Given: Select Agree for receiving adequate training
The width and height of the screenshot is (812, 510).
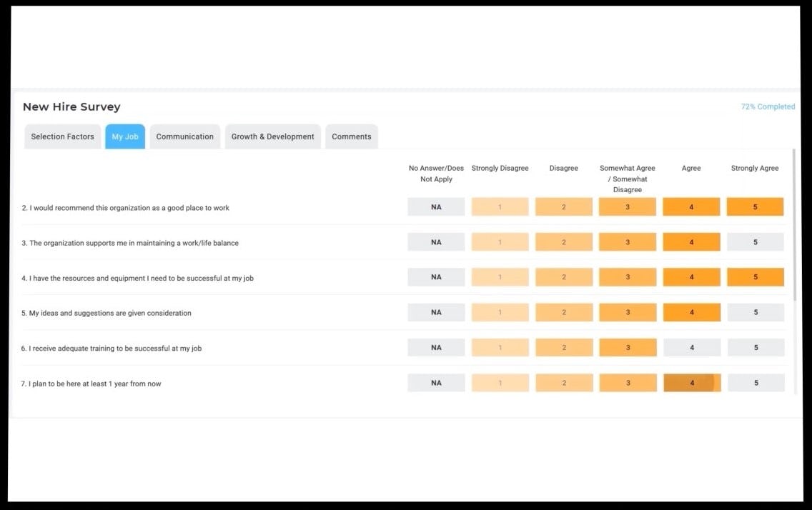Looking at the screenshot, I should pyautogui.click(x=690, y=347).
